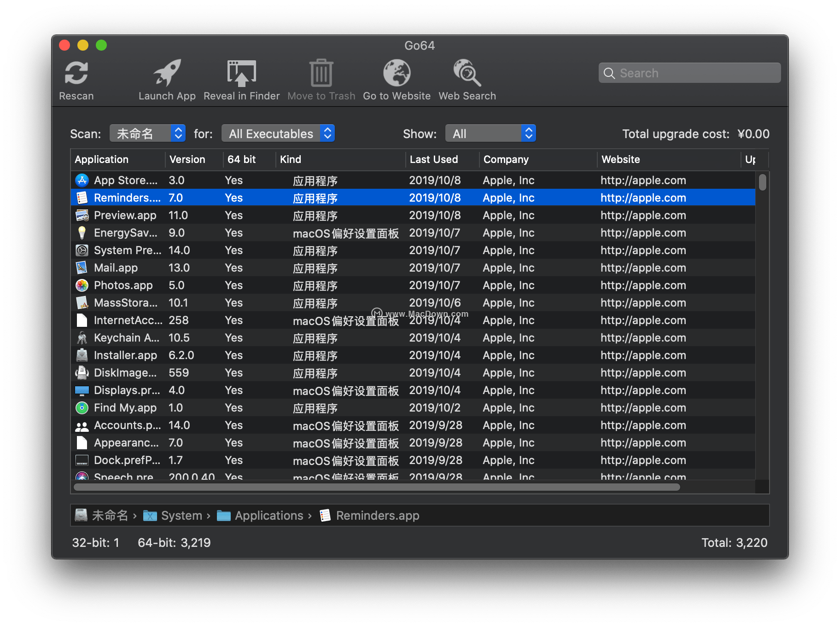840x627 pixels.
Task: Select the Accounts prefpane people icon
Action: pyautogui.click(x=82, y=426)
